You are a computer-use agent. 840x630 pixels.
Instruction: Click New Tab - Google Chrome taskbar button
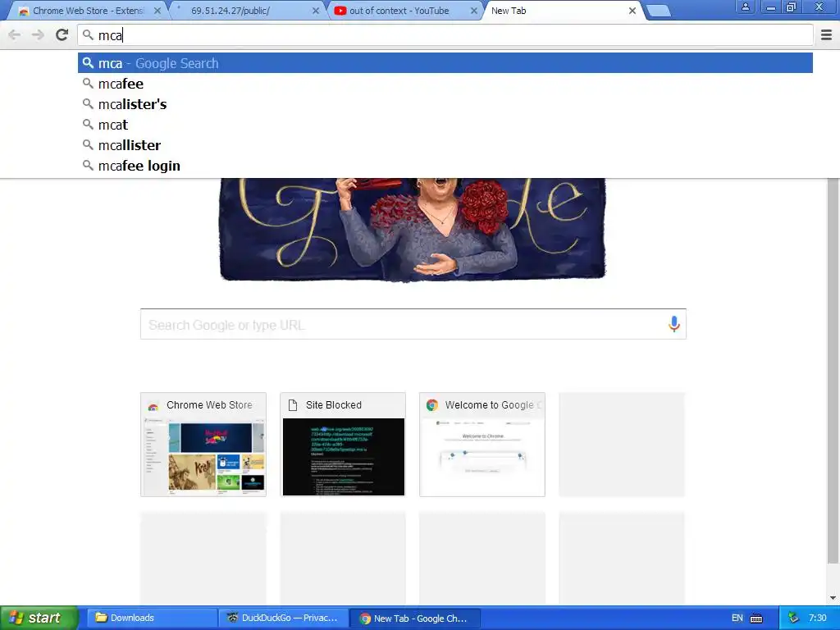click(x=415, y=618)
